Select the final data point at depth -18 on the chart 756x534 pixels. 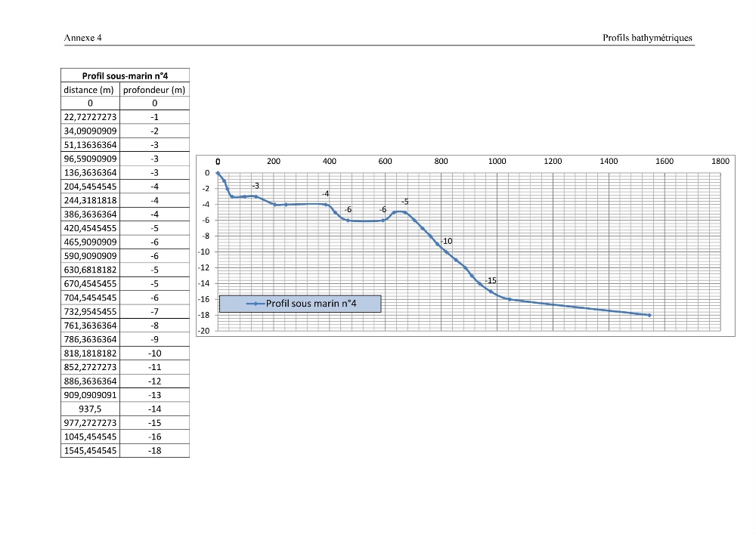coord(649,316)
